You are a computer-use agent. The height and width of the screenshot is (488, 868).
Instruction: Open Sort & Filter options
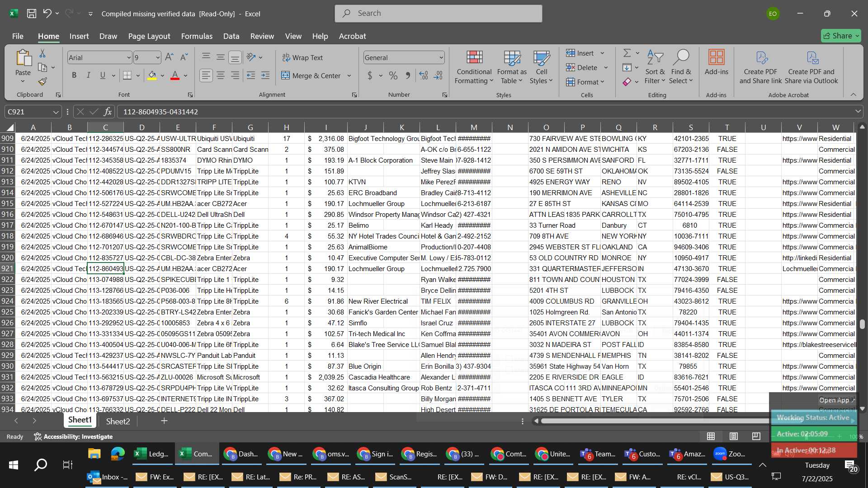pyautogui.click(x=655, y=67)
